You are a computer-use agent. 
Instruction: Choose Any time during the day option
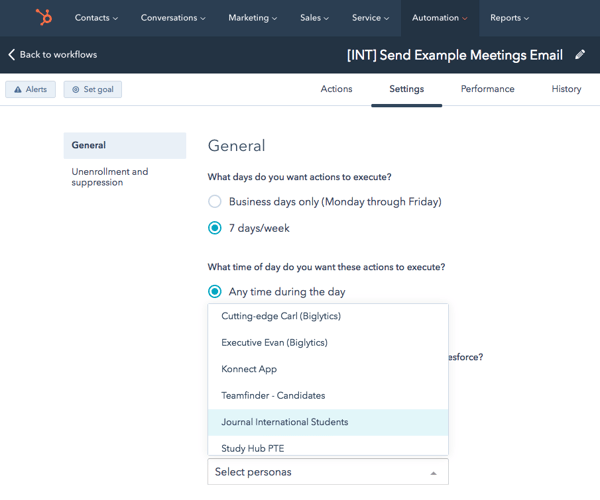point(215,292)
